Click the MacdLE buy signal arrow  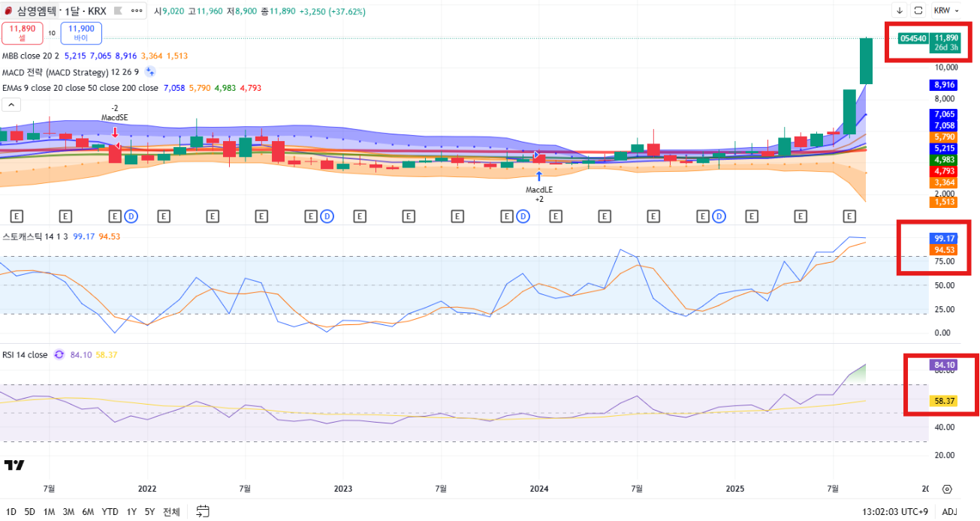538,177
